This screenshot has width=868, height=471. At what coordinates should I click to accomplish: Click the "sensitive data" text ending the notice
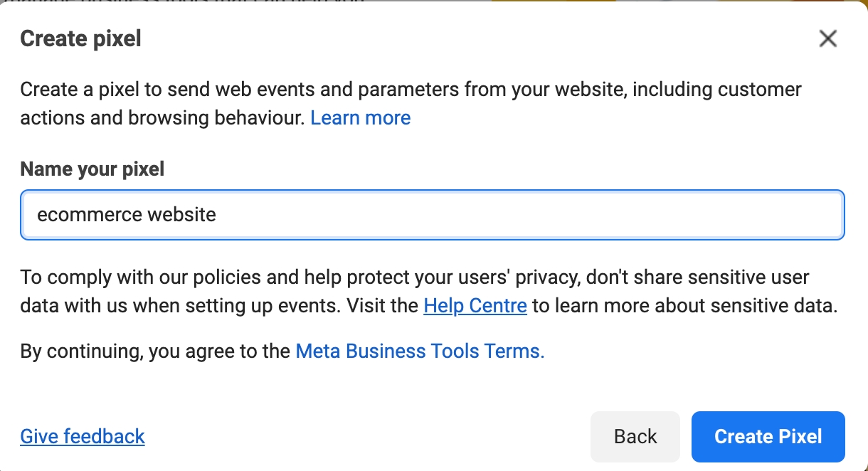point(776,306)
